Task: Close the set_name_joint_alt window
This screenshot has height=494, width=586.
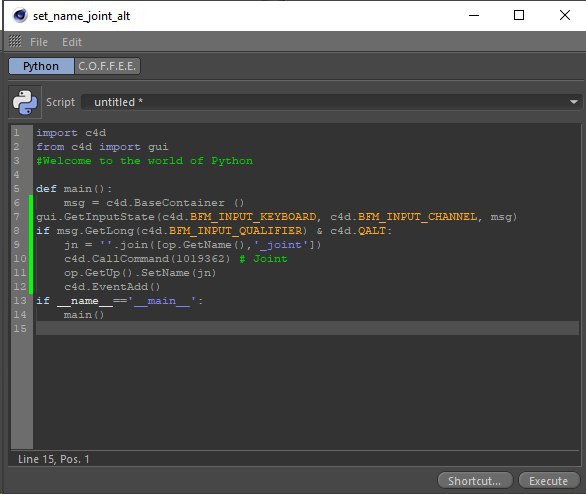Action: click(x=565, y=15)
